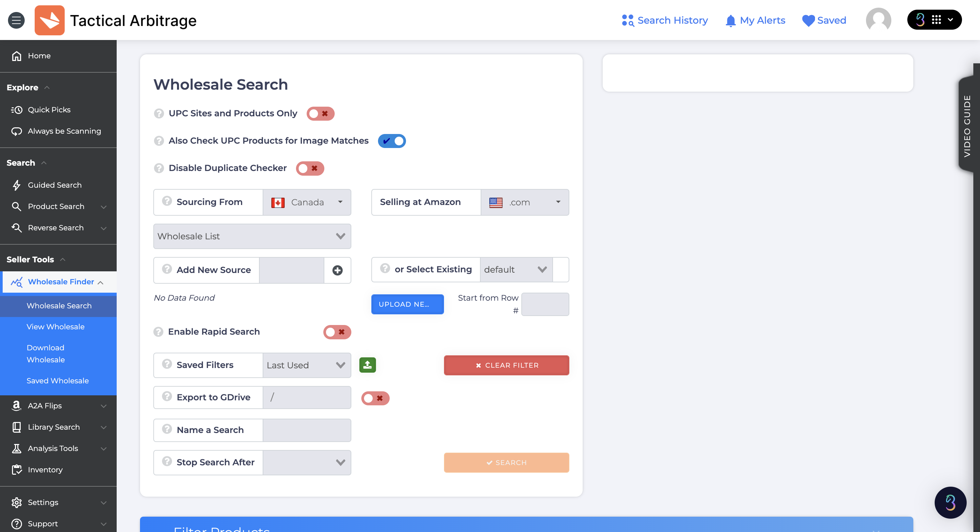Screen dimensions: 980x532
Task: Open Saved items
Action: click(824, 20)
